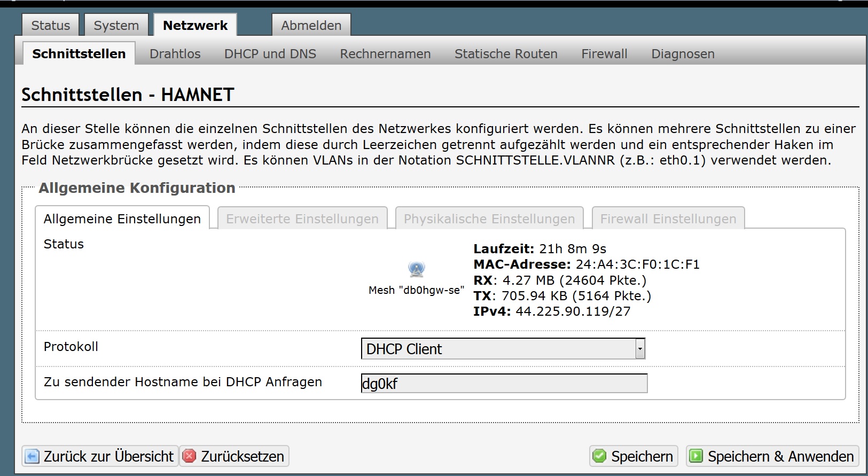Select the Allgemeine Einstellungen tab
Viewport: 868px width, 476px height.
click(122, 219)
